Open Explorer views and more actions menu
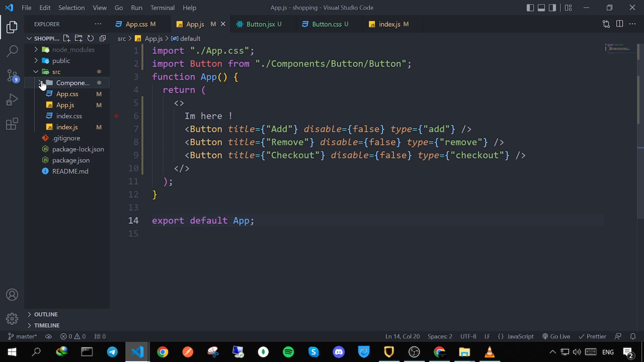This screenshot has height=362, width=644. tap(98, 24)
